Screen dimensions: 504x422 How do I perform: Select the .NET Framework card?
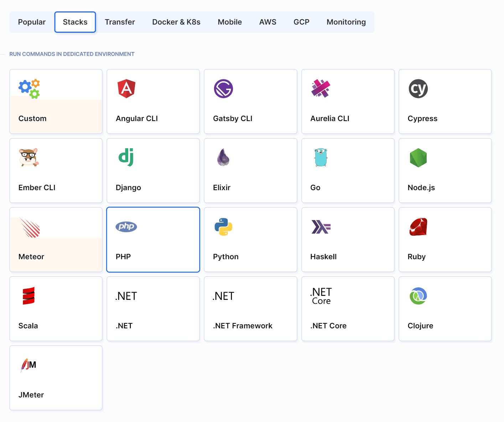pos(250,309)
